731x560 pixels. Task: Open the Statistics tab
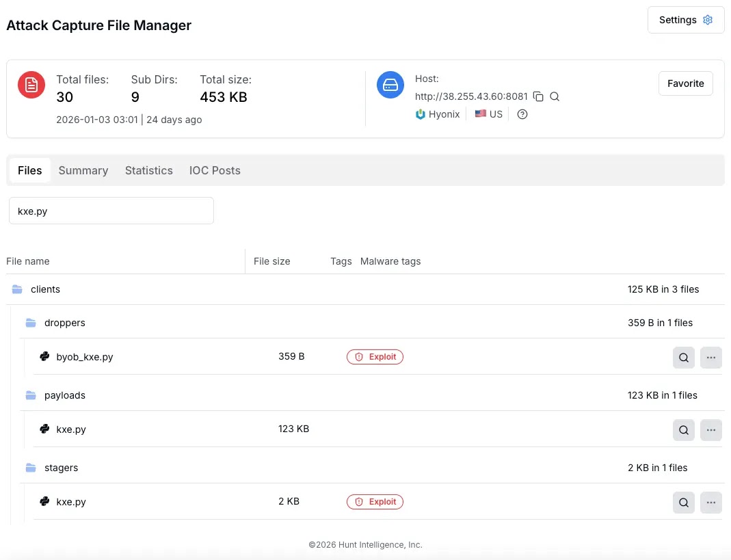click(x=148, y=170)
